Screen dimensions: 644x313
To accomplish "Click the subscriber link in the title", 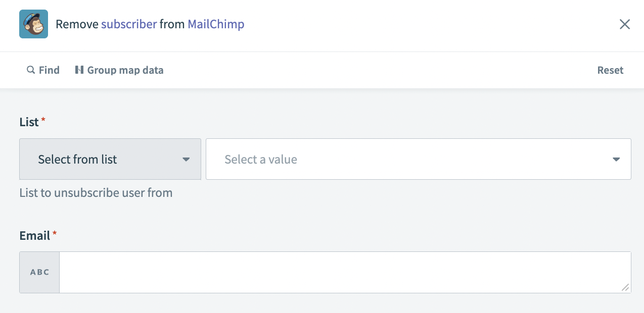I will (x=129, y=24).
